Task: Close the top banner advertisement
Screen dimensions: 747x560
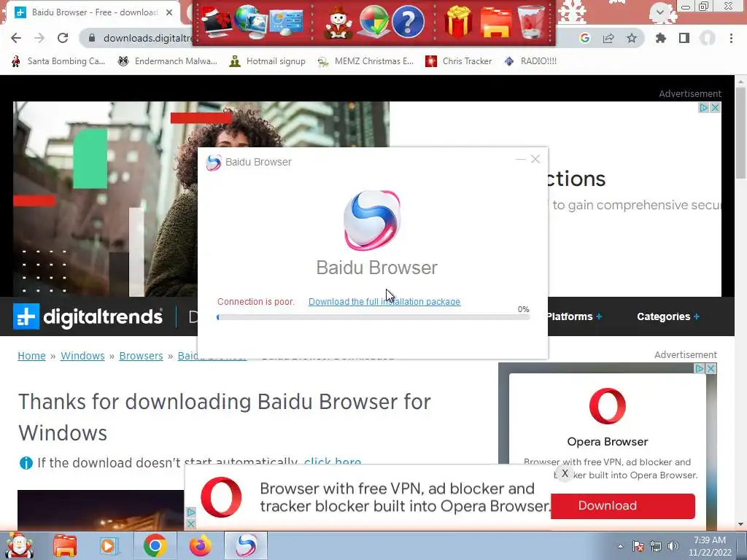Action: [x=715, y=108]
